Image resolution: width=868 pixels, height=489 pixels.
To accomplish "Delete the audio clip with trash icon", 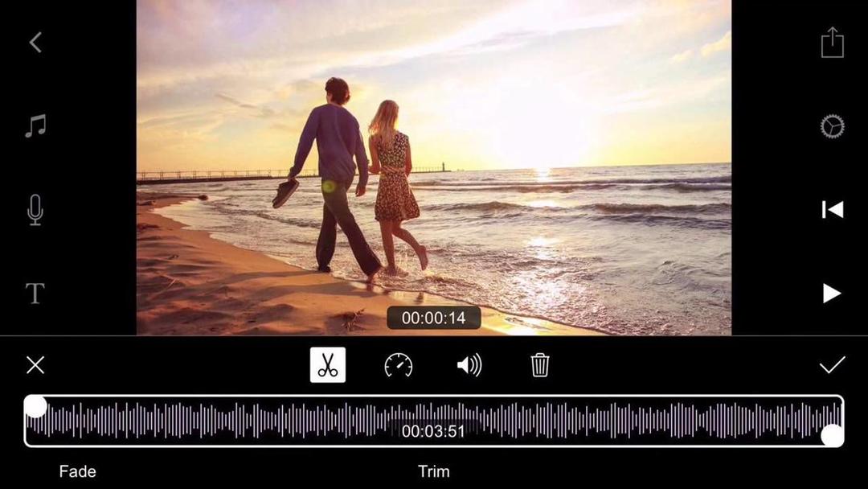I will (x=540, y=365).
